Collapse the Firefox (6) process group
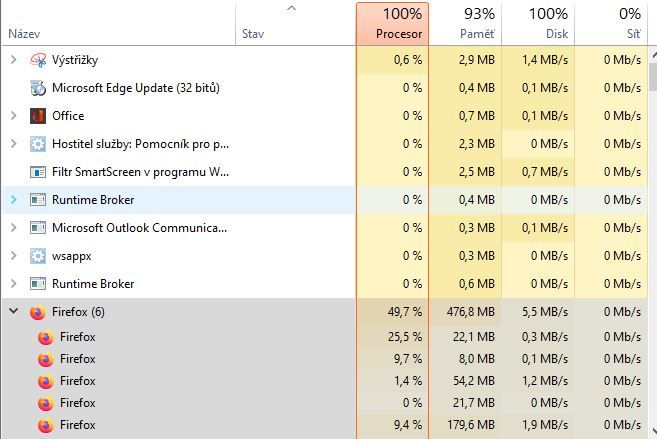This screenshot has height=439, width=657. (x=13, y=311)
